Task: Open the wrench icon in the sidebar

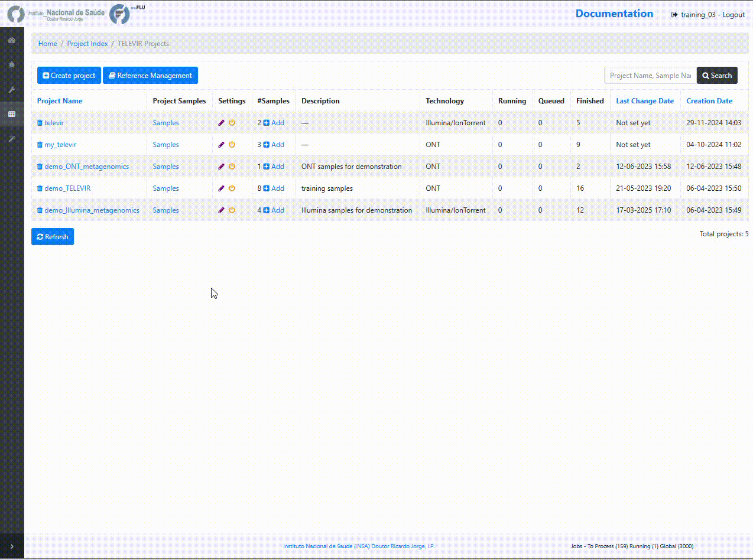Action: click(x=11, y=90)
